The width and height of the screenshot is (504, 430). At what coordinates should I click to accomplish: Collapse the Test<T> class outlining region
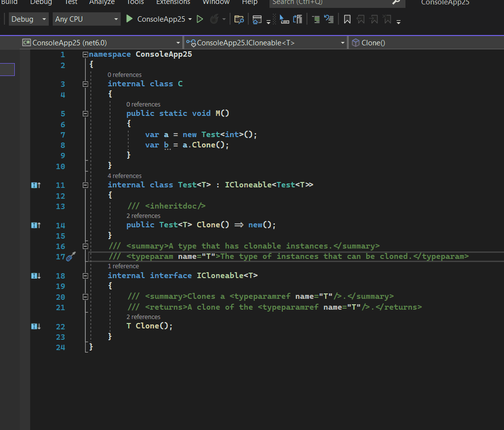(85, 185)
